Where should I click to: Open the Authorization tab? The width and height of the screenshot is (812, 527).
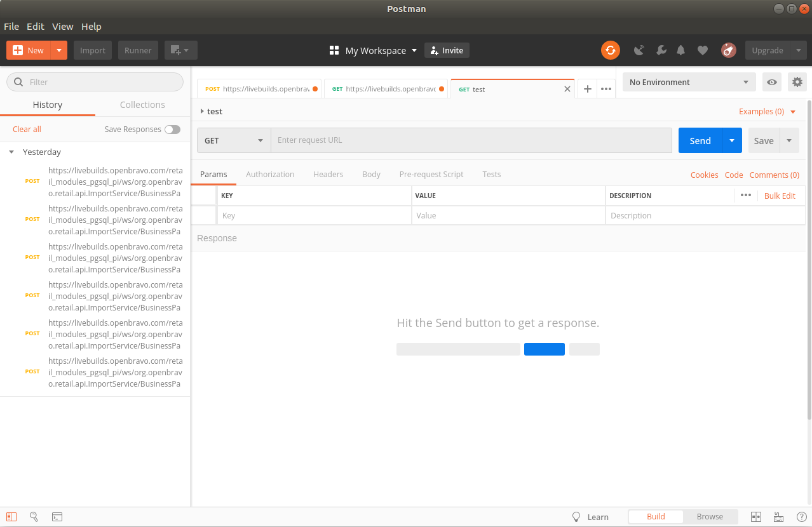click(270, 174)
